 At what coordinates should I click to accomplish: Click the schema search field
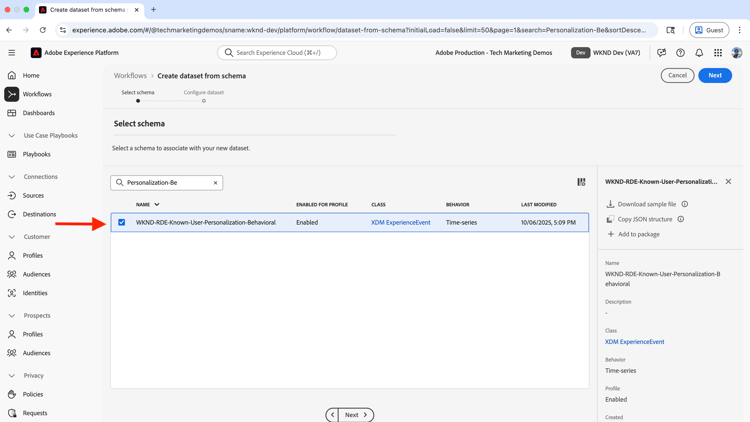[x=166, y=183]
